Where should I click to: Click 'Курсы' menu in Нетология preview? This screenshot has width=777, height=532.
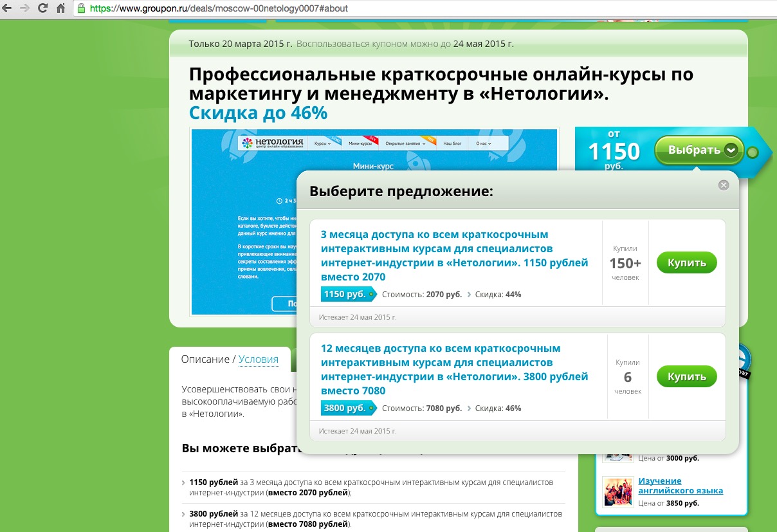click(323, 143)
